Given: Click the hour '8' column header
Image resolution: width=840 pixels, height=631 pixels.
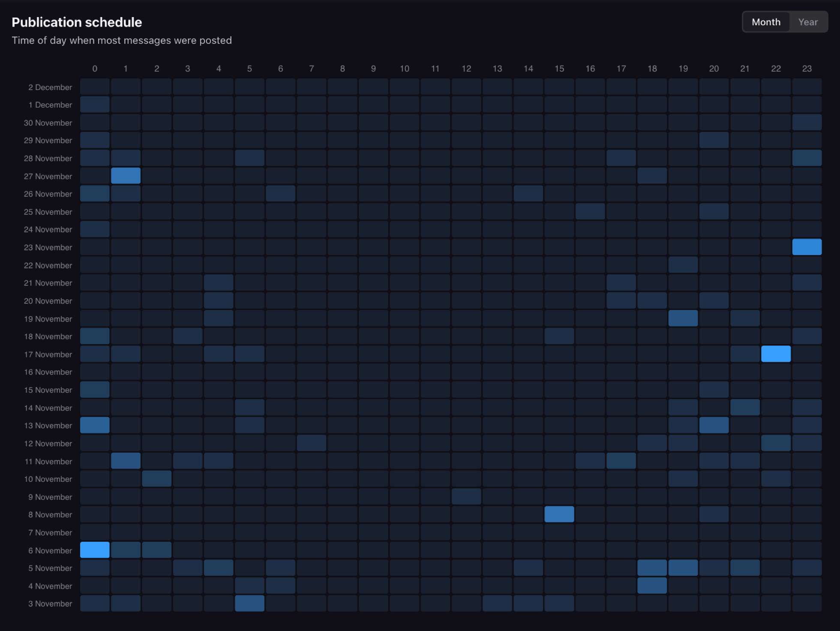Looking at the screenshot, I should point(342,69).
